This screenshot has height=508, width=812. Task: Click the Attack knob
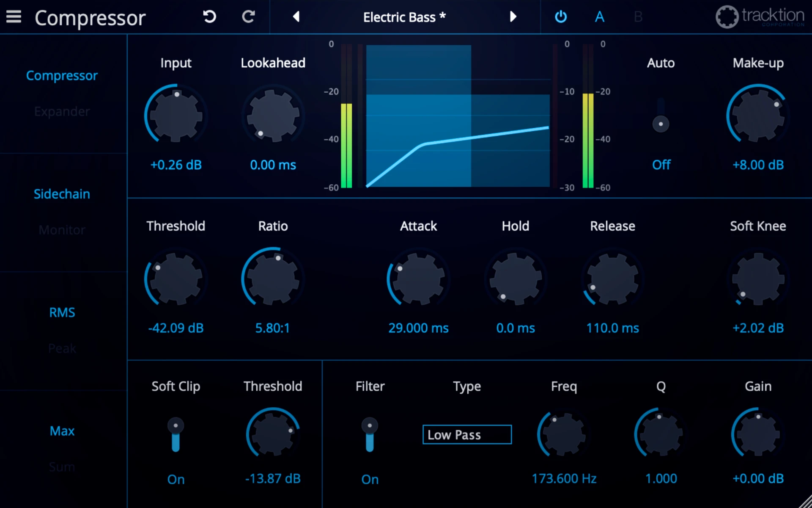pyautogui.click(x=419, y=279)
